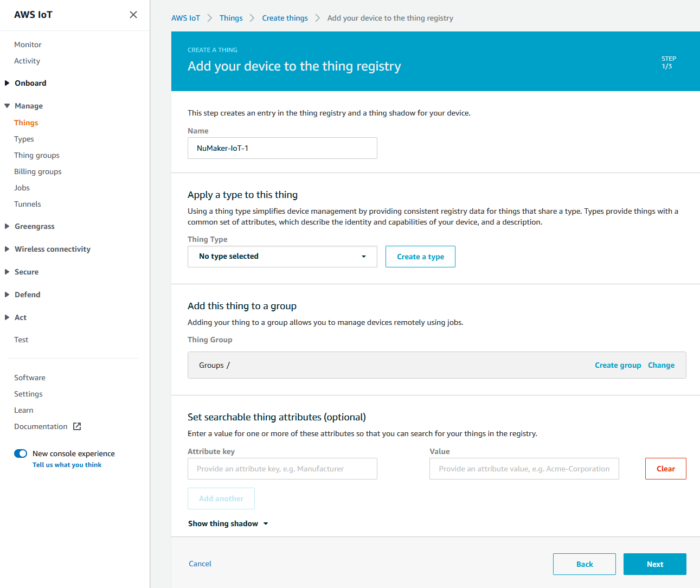Screen dimensions: 700x588
Task: Close the AWS IoT navigation sidebar
Action: coord(133,15)
